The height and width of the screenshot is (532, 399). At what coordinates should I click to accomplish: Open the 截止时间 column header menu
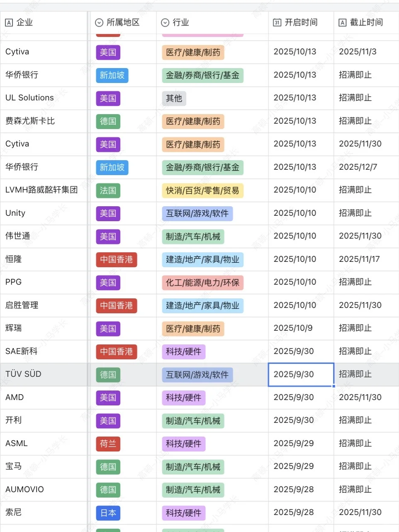pos(366,23)
